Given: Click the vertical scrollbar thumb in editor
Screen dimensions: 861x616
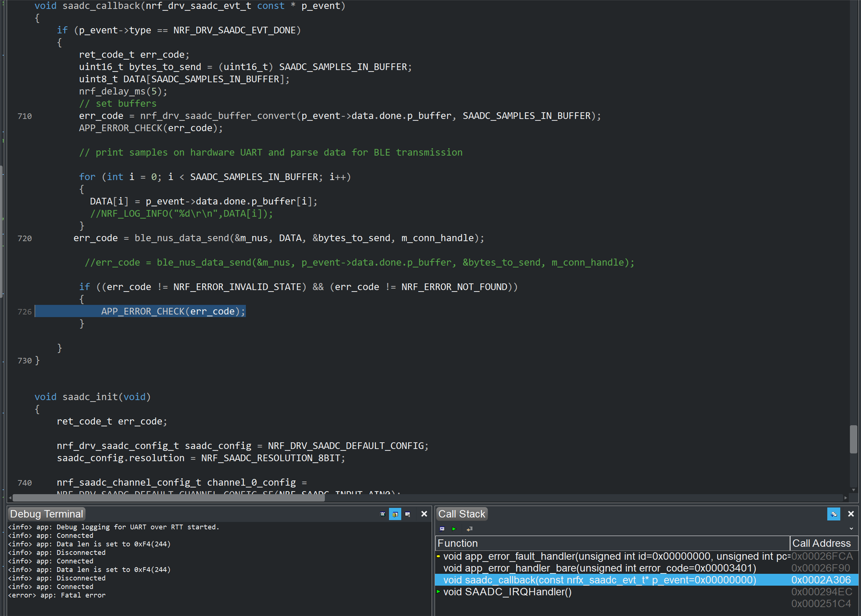Looking at the screenshot, I should (x=853, y=440).
